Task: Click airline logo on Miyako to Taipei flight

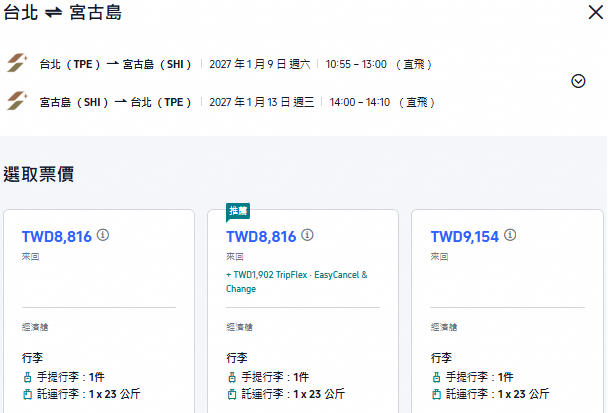Action: coord(17,101)
